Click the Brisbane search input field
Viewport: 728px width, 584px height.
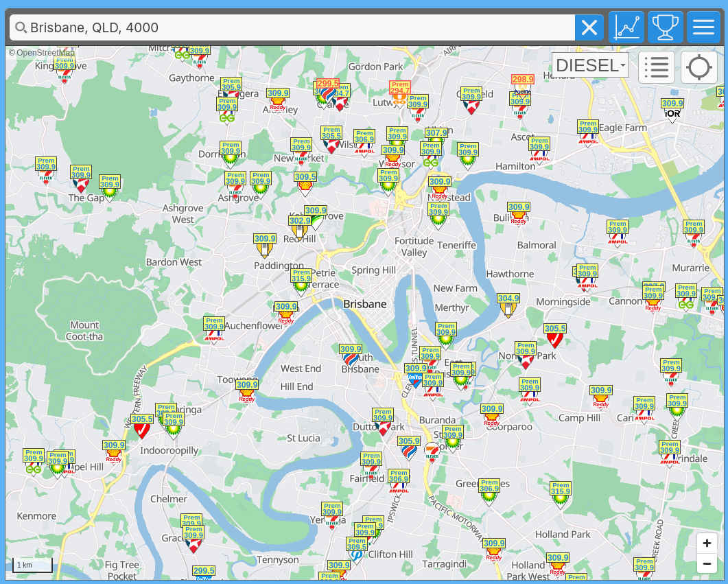pyautogui.click(x=292, y=28)
